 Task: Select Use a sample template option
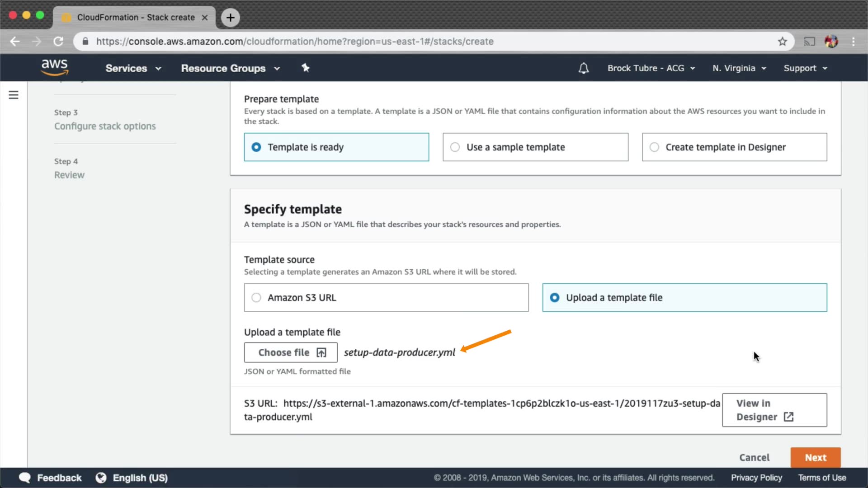click(x=535, y=147)
